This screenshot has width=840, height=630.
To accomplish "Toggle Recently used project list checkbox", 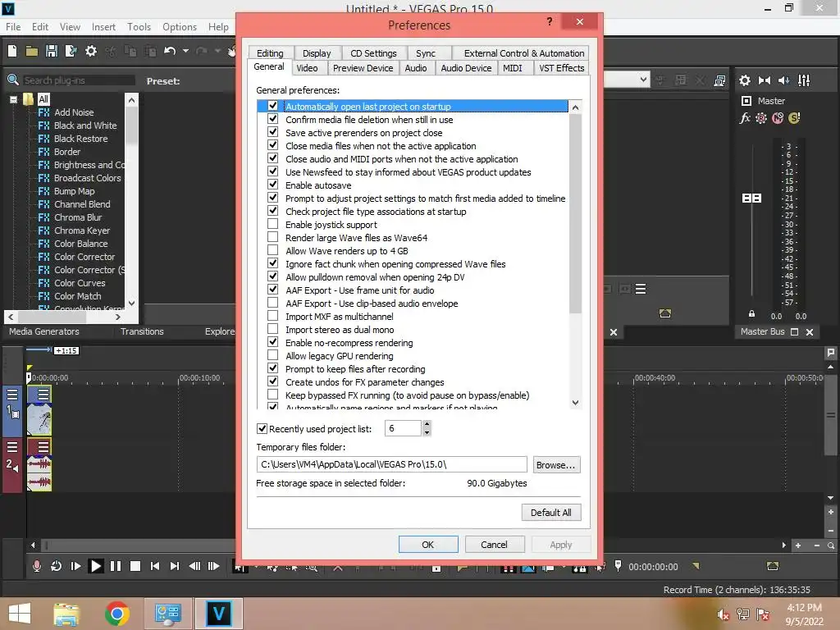I will click(262, 428).
